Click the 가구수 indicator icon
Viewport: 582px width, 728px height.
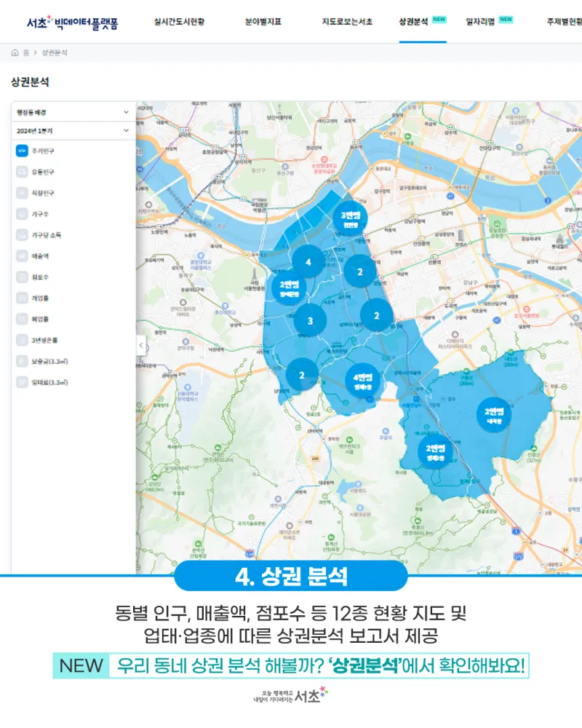tap(22, 215)
